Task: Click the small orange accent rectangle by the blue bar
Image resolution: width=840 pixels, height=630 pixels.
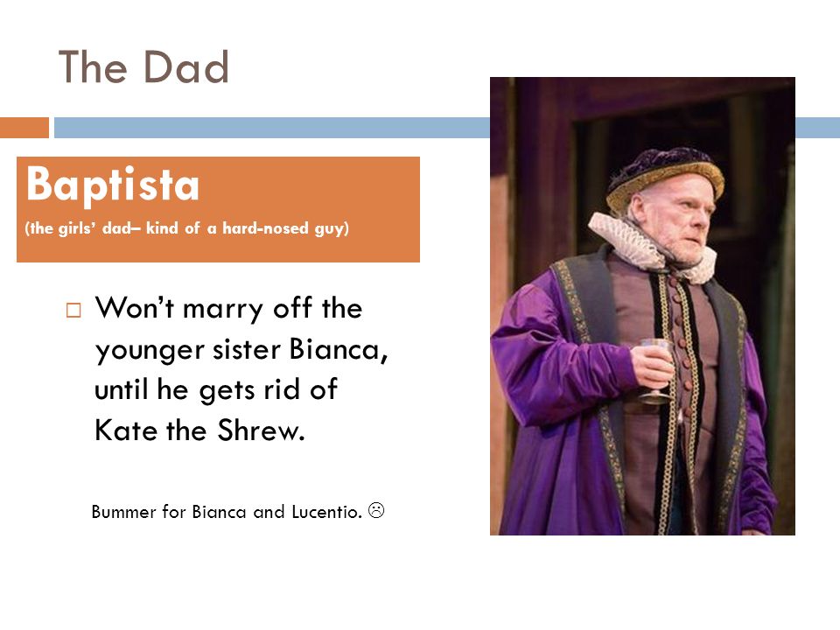Action: click(x=24, y=128)
